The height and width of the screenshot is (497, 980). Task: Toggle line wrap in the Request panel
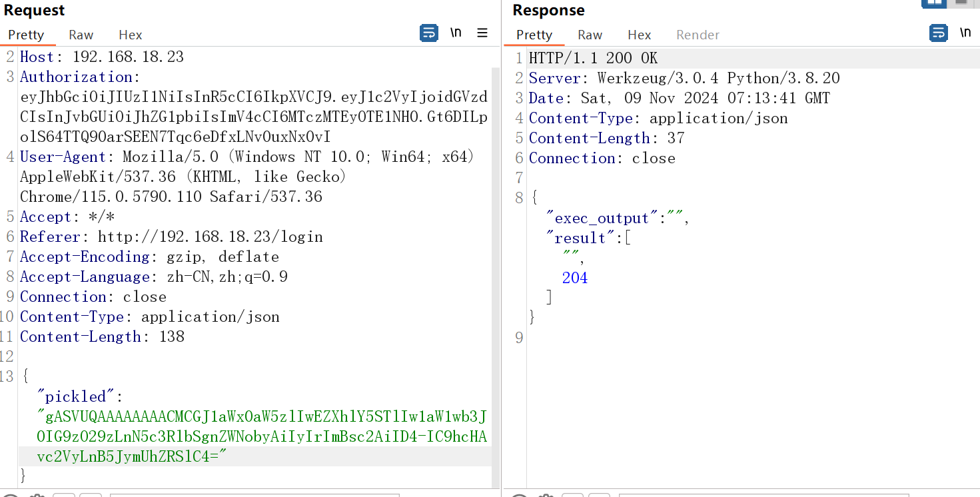point(429,33)
